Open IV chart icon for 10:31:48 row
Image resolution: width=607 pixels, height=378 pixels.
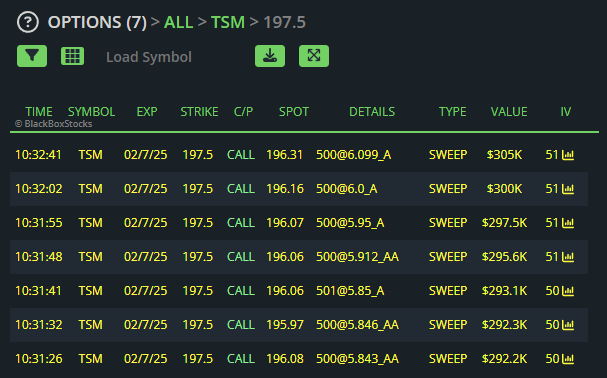[568, 257]
